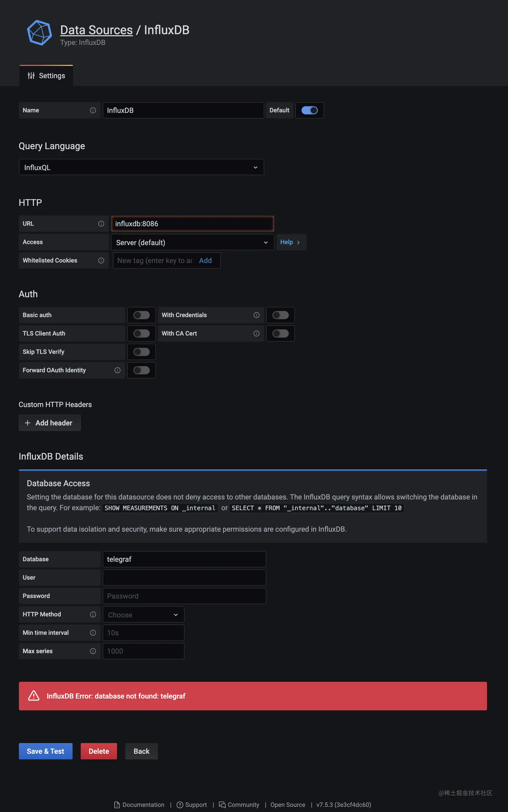Click the URL field info icon
This screenshot has height=812, width=508.
[101, 224]
